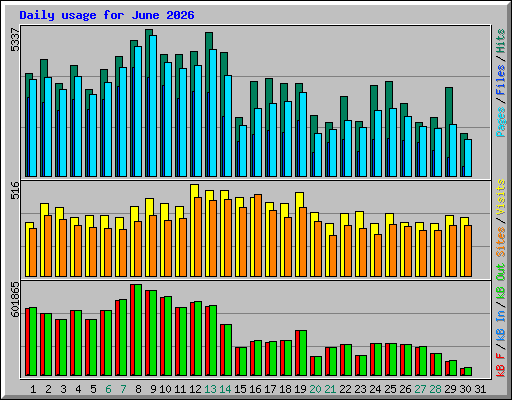The height and width of the screenshot is (400, 512).
Task: Select weekend day label 20
Action: point(315,389)
